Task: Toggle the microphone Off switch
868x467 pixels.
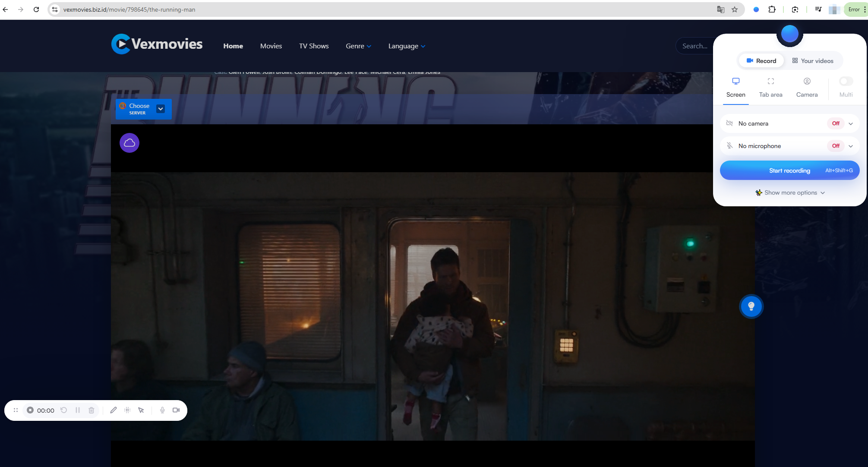Action: point(836,146)
